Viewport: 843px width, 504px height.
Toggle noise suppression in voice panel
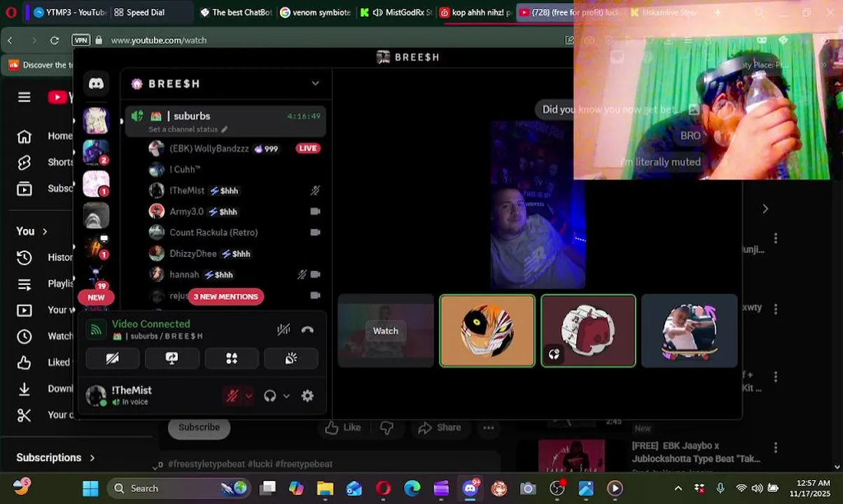[x=284, y=330]
